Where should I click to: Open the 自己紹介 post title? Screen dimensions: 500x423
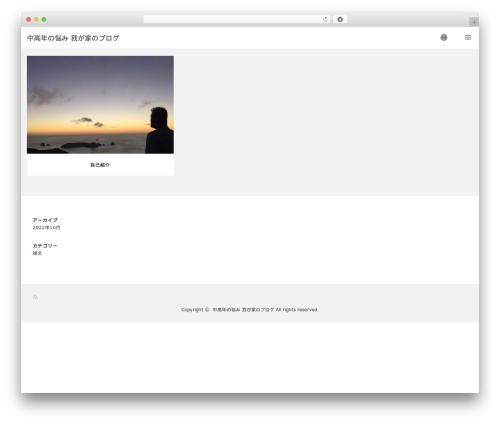tap(100, 165)
